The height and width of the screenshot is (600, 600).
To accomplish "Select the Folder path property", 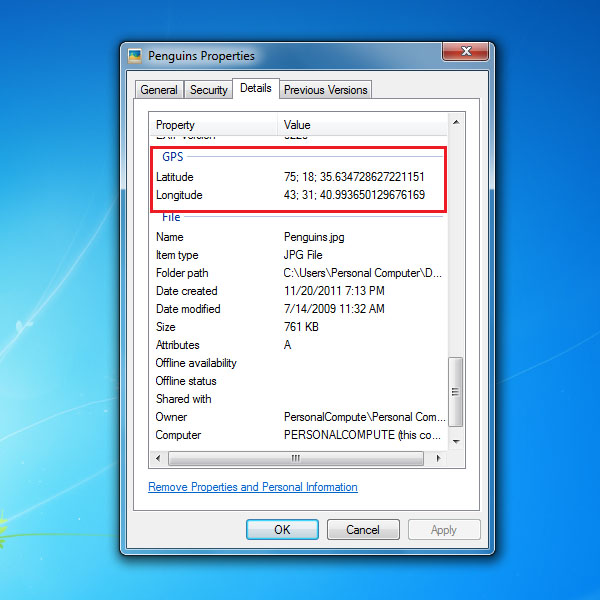I will [182, 273].
